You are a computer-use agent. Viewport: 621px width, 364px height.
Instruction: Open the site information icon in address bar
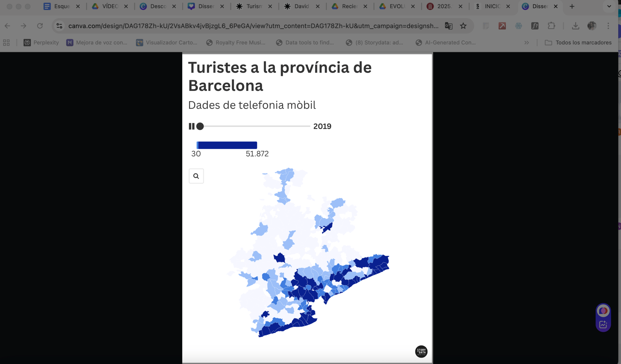coord(59,26)
